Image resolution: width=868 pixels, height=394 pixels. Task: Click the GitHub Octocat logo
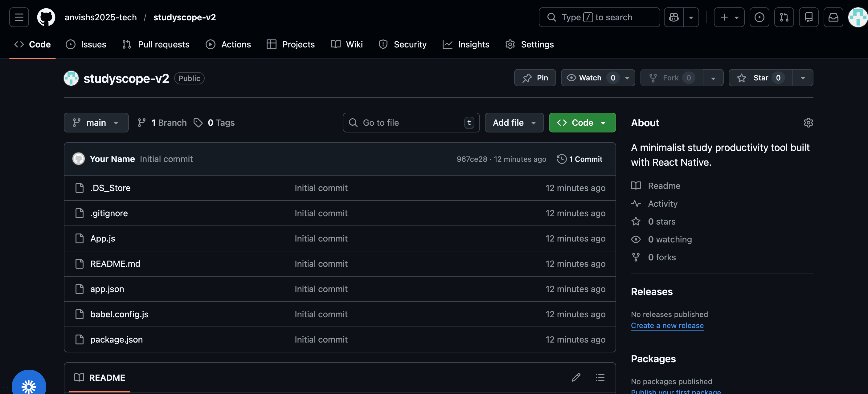coord(46,17)
